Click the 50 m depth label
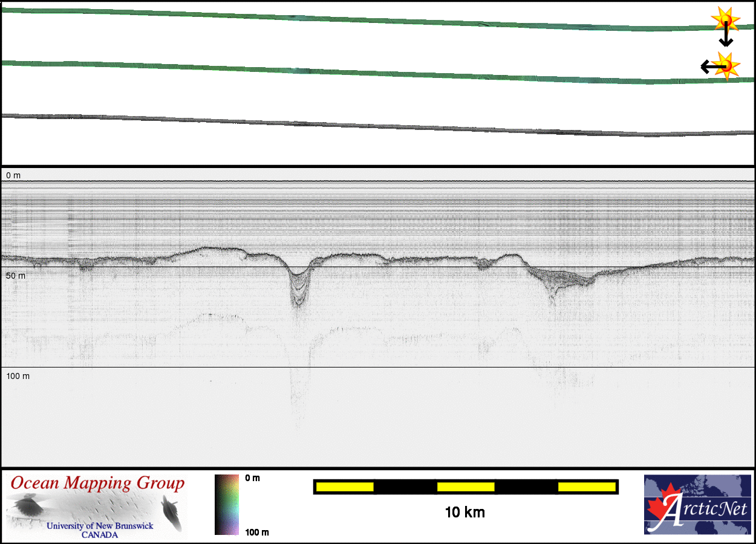Viewport: 756px width, 544px height. coord(16,276)
